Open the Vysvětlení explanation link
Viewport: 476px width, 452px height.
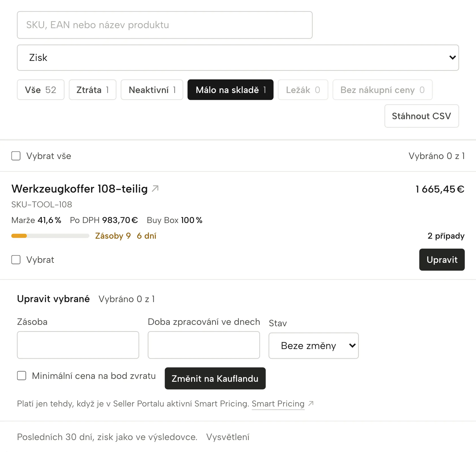(228, 437)
